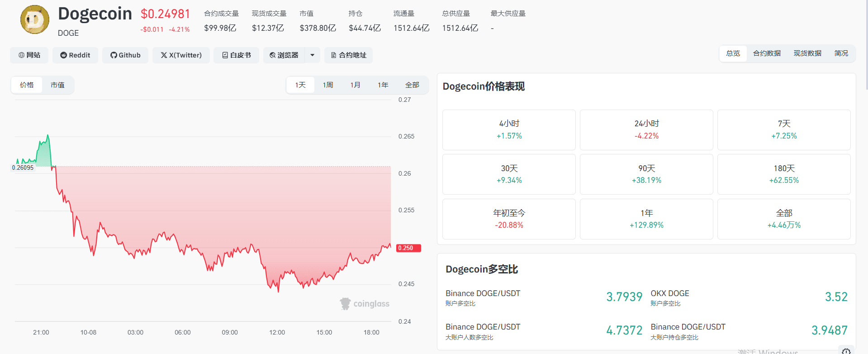Switch to the 合约数据 tab

[767, 53]
